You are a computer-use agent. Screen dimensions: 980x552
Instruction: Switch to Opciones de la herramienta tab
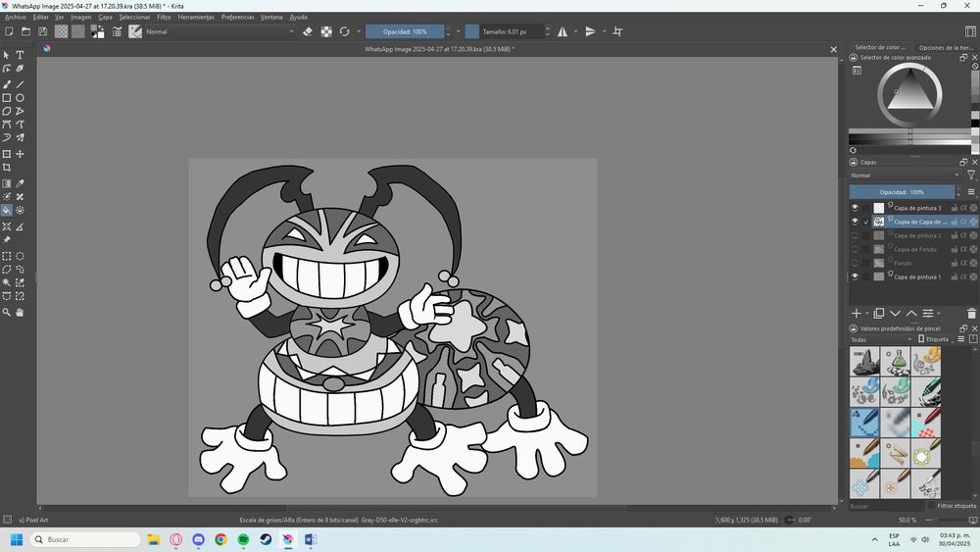945,47
